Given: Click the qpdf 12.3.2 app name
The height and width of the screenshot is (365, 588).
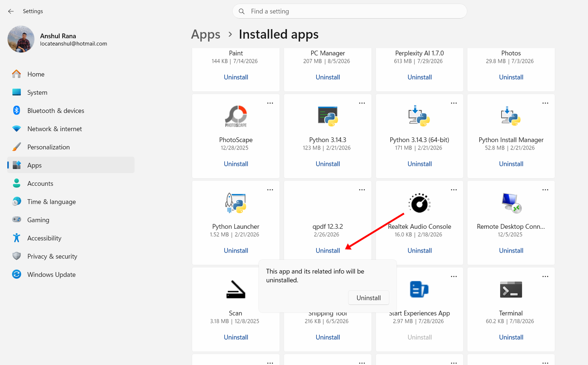Looking at the screenshot, I should click(x=328, y=227).
